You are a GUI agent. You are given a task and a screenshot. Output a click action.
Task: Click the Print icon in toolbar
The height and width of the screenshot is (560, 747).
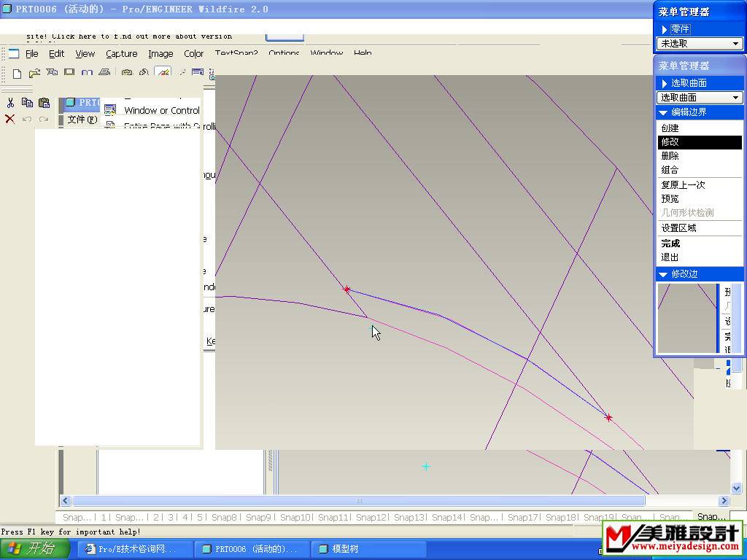(x=104, y=74)
